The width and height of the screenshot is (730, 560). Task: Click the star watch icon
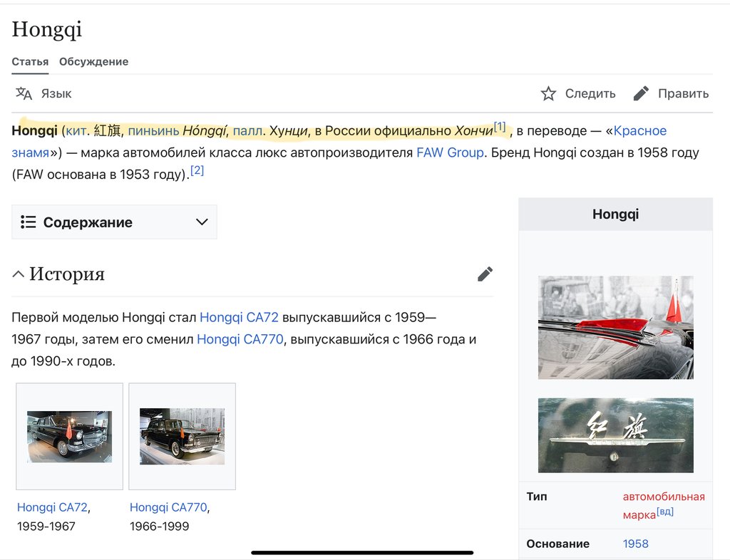pos(548,93)
